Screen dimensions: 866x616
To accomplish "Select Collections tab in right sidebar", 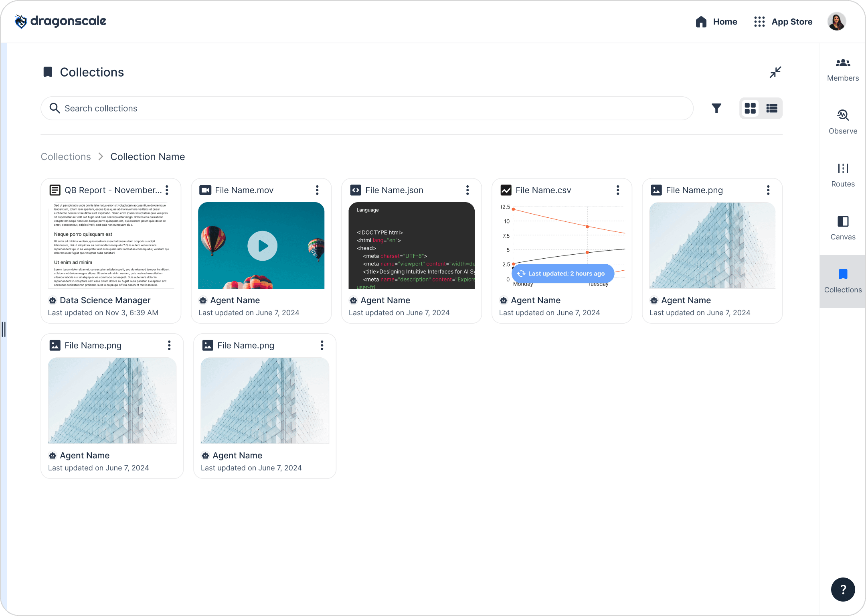I will [843, 281].
